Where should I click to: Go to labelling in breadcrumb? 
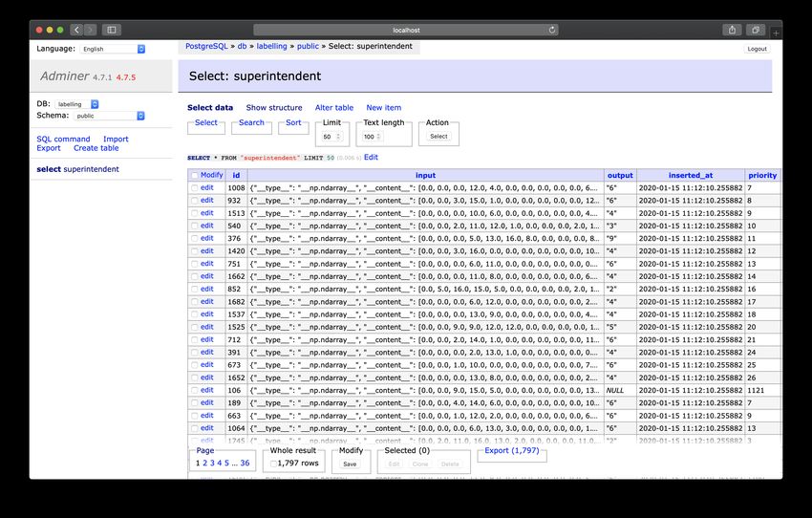pyautogui.click(x=271, y=46)
